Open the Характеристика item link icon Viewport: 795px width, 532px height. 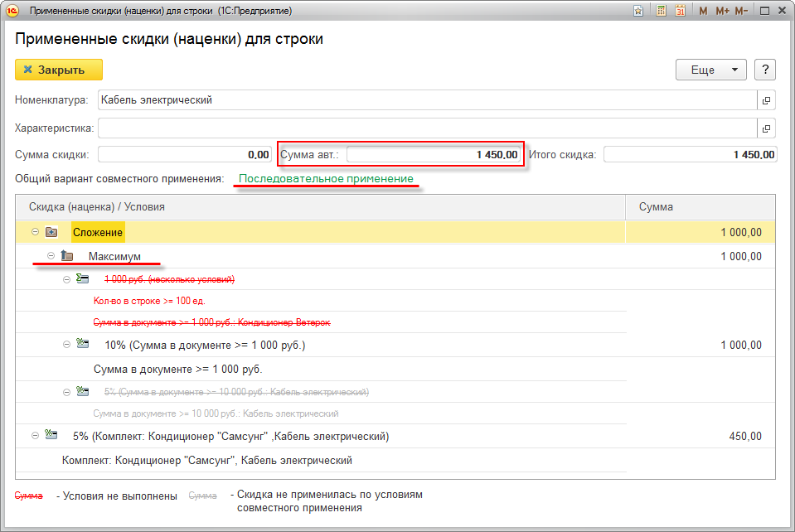tap(766, 128)
